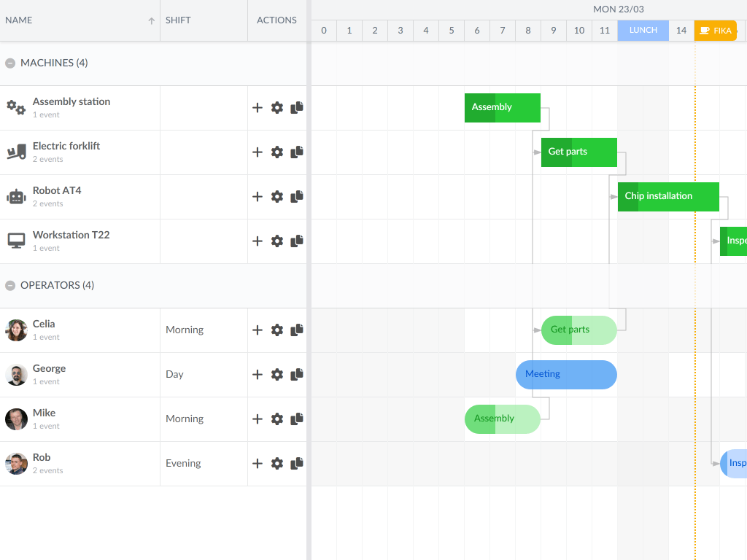Add an event to Electric forklift
The image size is (747, 560).
click(257, 152)
